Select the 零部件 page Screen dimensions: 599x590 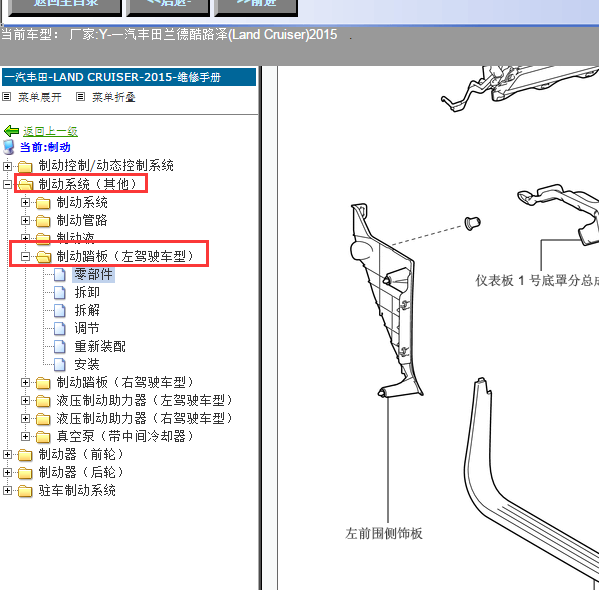[x=93, y=274]
